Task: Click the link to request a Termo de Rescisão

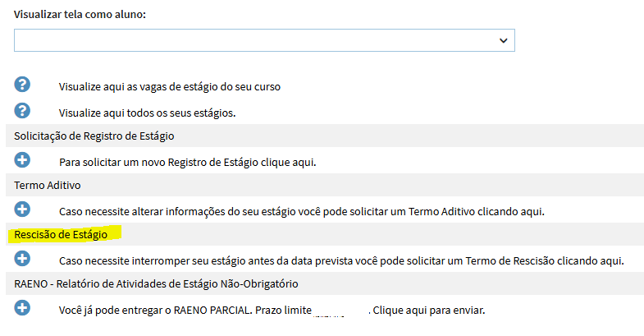Action: click(x=341, y=260)
